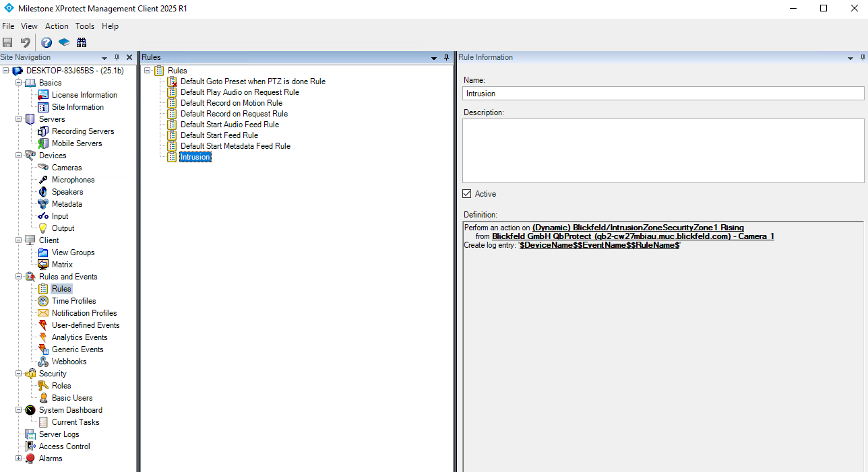Image resolution: width=868 pixels, height=472 pixels.
Task: Click the Blickfeld IntrusionZoneSecurityZone1 Rising event link
Action: click(x=638, y=228)
